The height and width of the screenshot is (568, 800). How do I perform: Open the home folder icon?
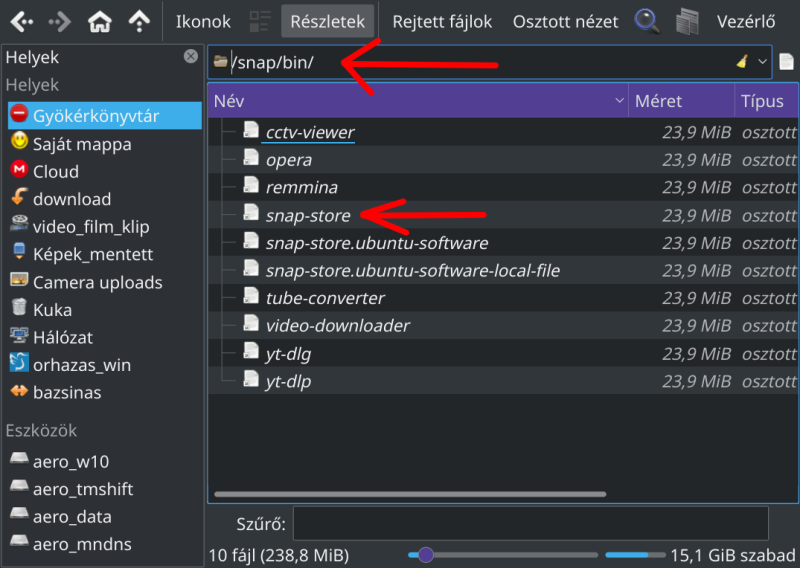[x=99, y=22]
